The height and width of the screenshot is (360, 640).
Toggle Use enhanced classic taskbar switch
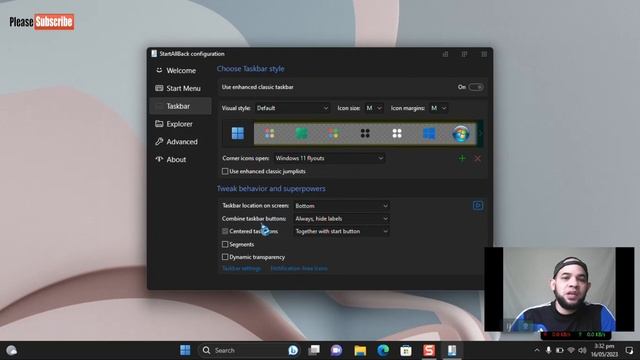(476, 87)
